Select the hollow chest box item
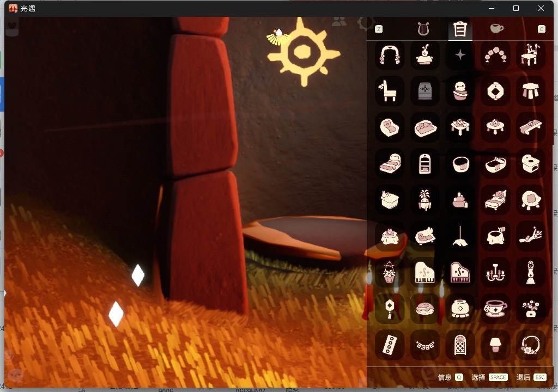 [530, 164]
